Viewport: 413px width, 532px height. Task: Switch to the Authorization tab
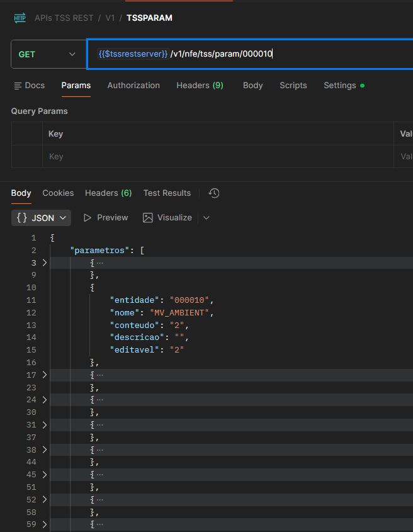pos(133,86)
